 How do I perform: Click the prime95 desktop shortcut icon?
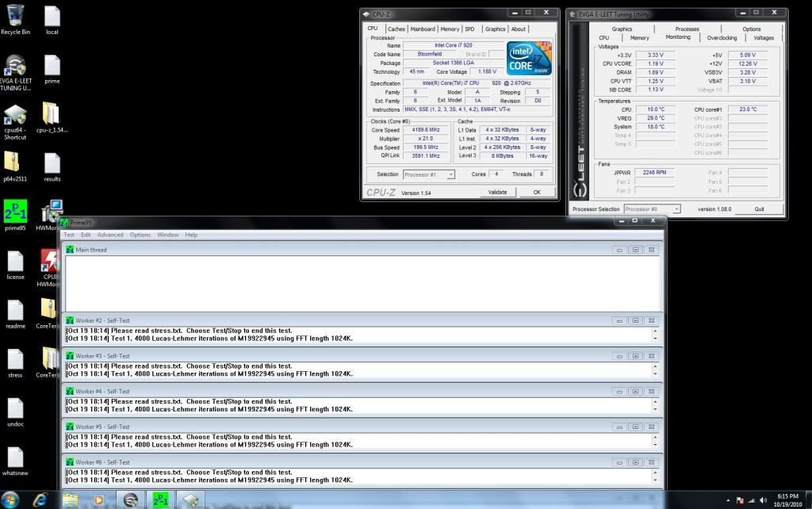[x=15, y=212]
